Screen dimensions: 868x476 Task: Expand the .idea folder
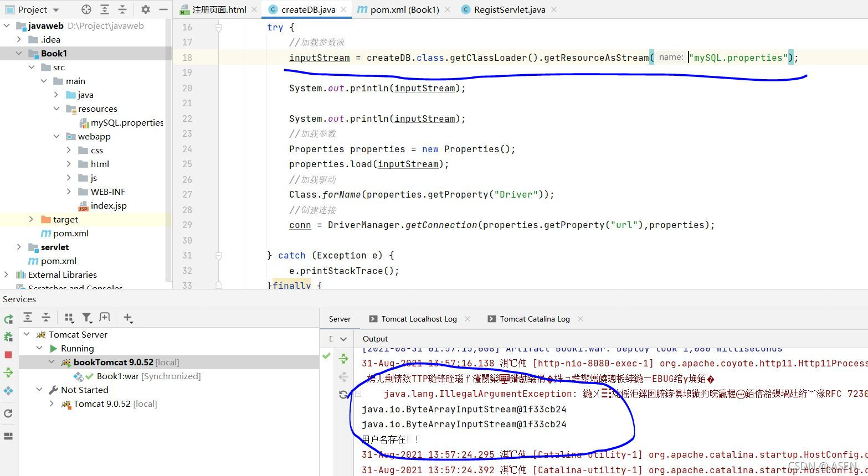point(19,39)
